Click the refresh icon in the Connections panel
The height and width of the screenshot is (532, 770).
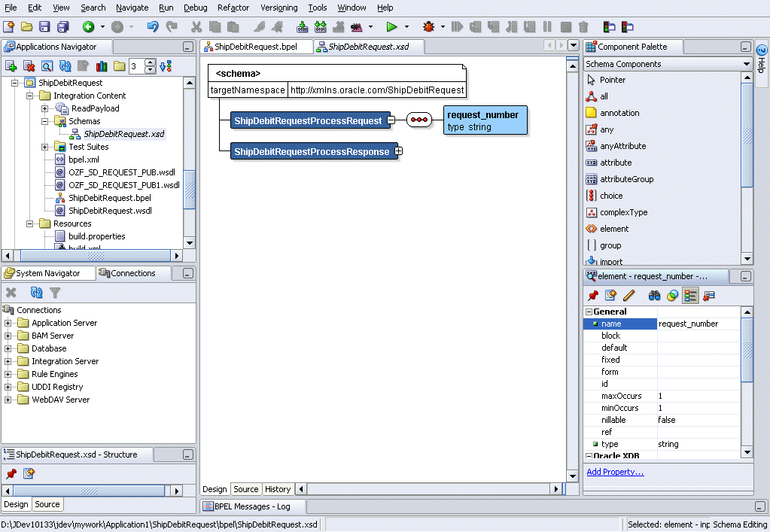pos(36,293)
